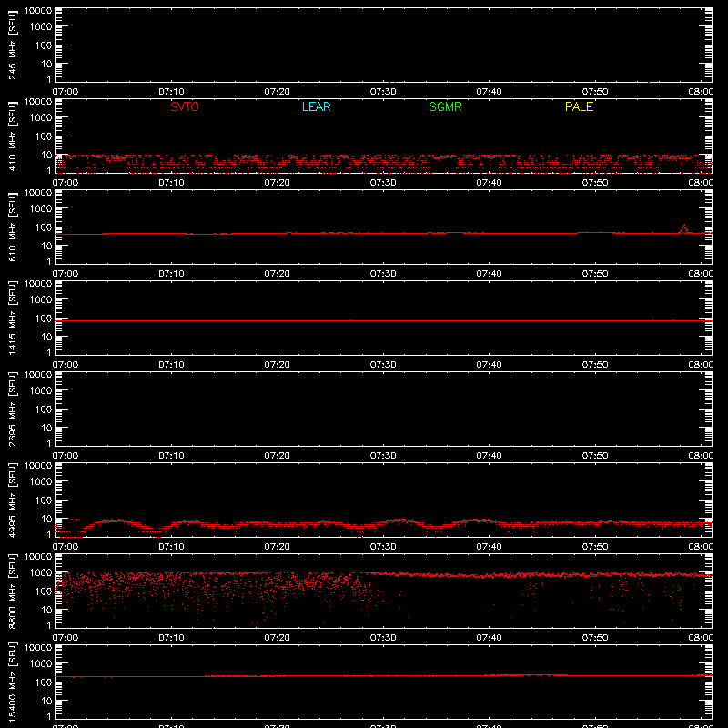Click the burst spike on the 610 MHz trace
Screen dimensions: 728x728
pos(683,229)
